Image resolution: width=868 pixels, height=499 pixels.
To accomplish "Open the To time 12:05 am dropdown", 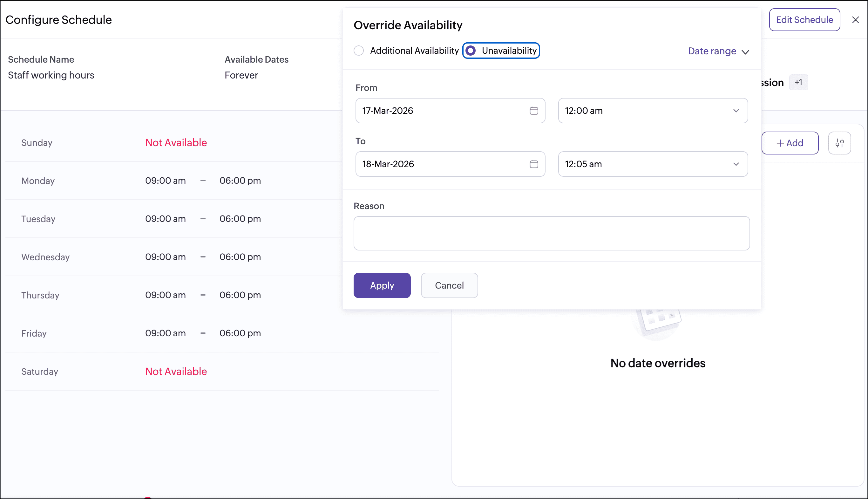I will pyautogui.click(x=653, y=164).
